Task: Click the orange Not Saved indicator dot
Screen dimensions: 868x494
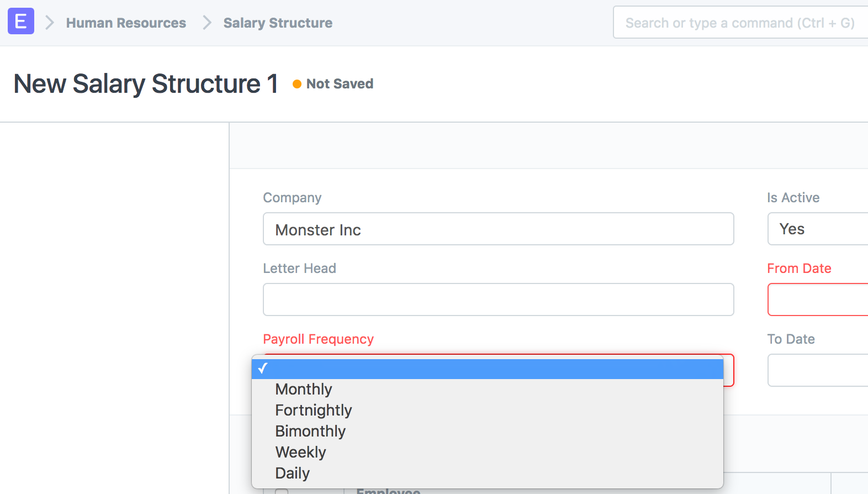Action: (x=297, y=84)
